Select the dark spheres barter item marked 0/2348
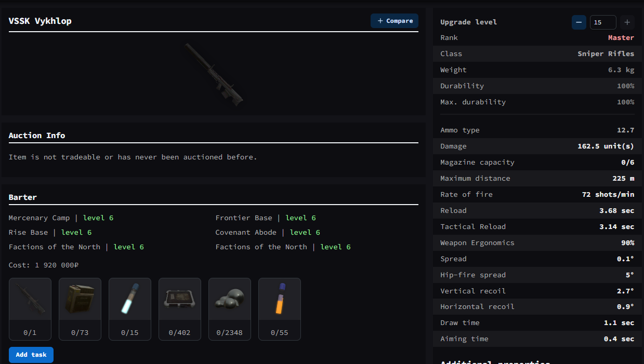 click(x=230, y=309)
